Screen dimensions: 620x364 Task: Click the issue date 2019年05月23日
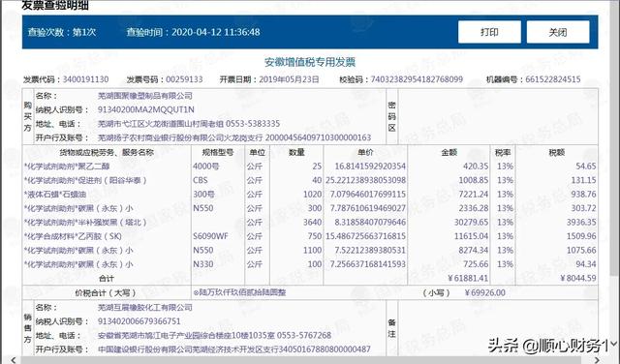(x=289, y=79)
